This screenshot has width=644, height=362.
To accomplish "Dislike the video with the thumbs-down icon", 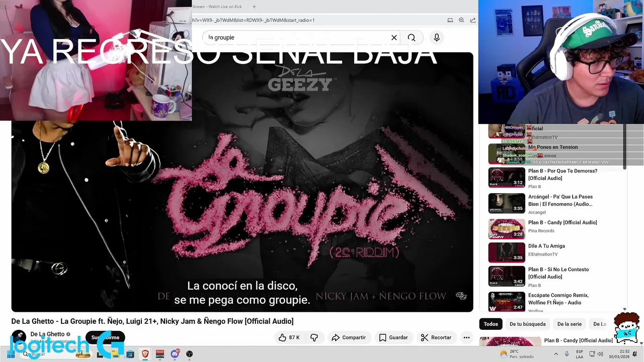I will (314, 337).
